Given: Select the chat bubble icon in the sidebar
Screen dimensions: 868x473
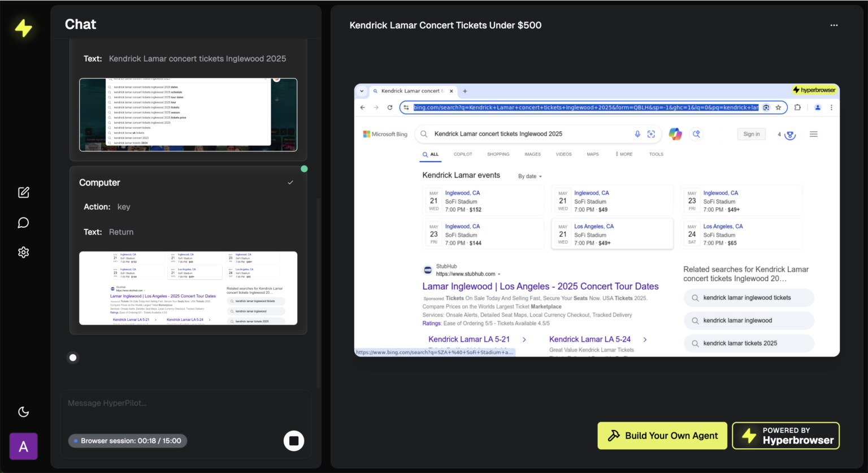Looking at the screenshot, I should (23, 222).
